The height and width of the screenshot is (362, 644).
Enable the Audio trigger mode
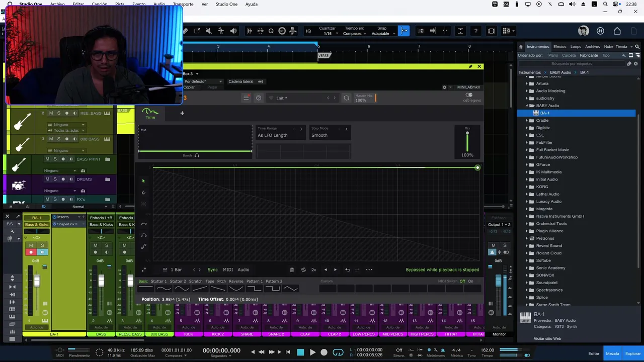coord(244,270)
